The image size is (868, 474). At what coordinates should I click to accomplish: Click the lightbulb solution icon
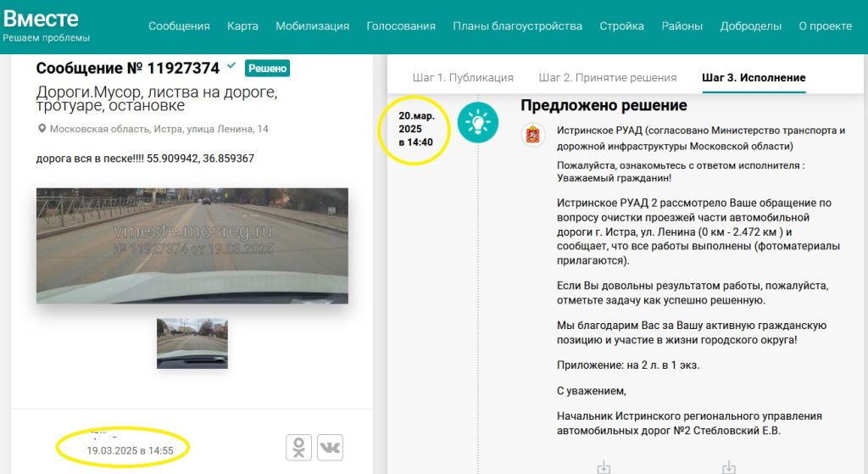tap(477, 124)
